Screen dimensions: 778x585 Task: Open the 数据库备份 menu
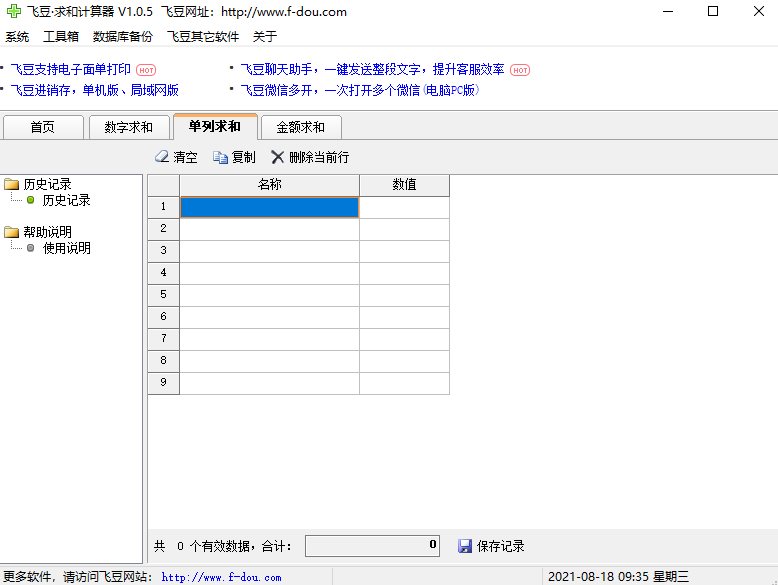pyautogui.click(x=123, y=37)
